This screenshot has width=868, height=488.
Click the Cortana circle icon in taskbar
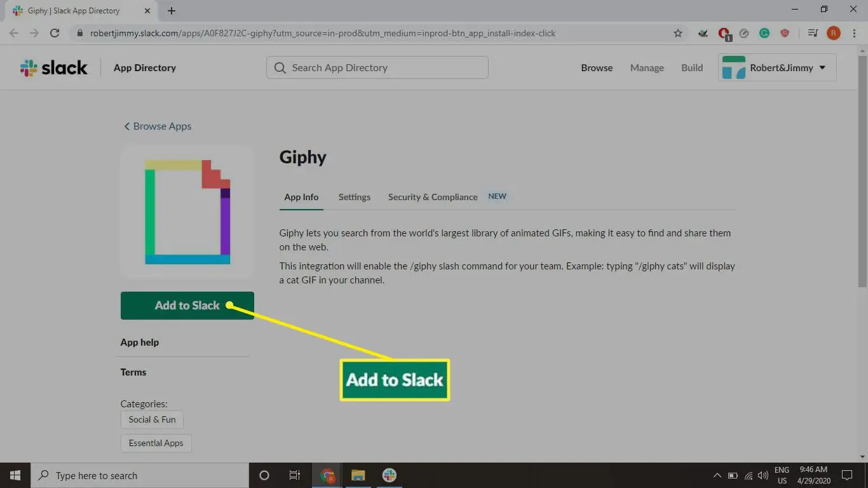[x=264, y=475]
